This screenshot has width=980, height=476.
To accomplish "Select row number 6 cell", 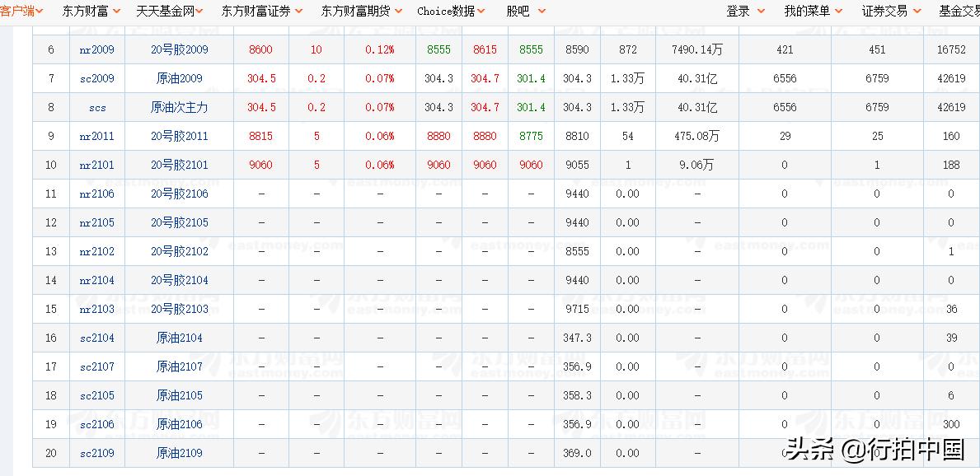I will coord(51,49).
